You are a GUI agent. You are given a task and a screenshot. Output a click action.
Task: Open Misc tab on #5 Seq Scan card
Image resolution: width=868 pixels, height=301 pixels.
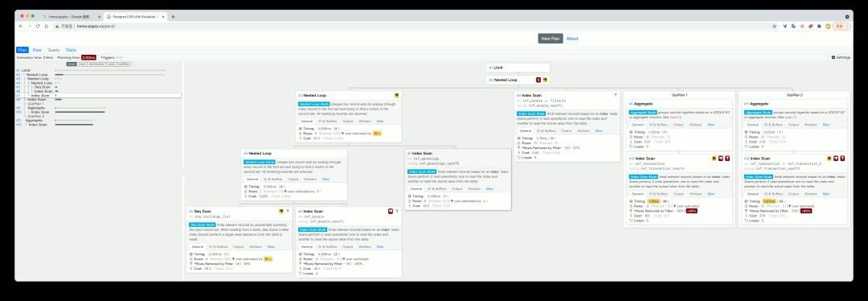point(272,246)
